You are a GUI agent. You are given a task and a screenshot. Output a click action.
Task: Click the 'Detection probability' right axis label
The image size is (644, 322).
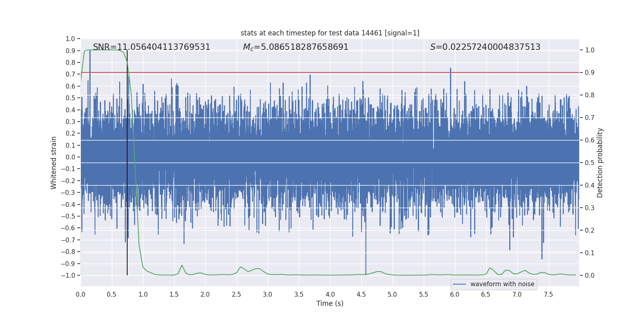tap(600, 163)
